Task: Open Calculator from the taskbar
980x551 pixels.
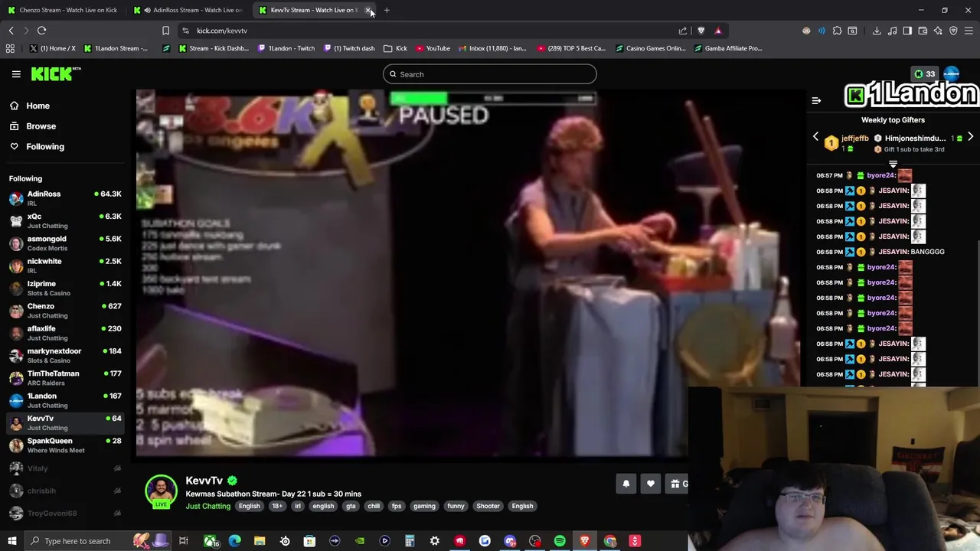Action: (410, 541)
